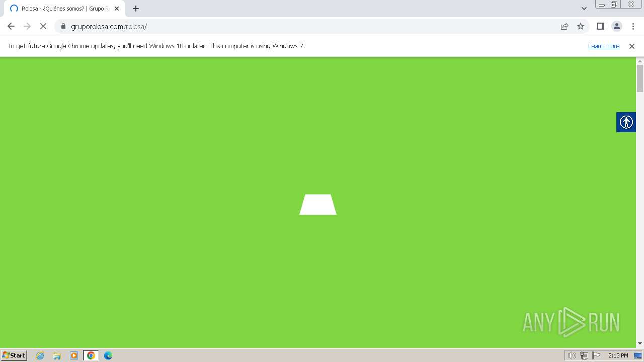Close the Rolosa tab

(117, 9)
